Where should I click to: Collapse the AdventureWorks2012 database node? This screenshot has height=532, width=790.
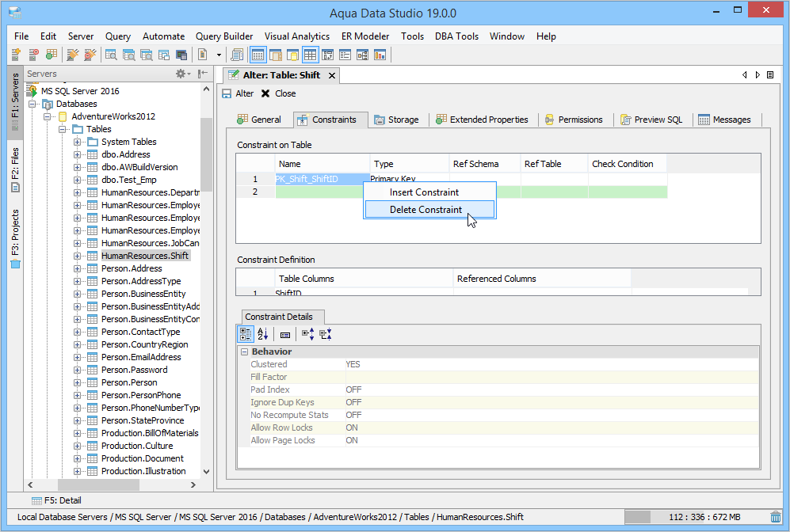48,116
